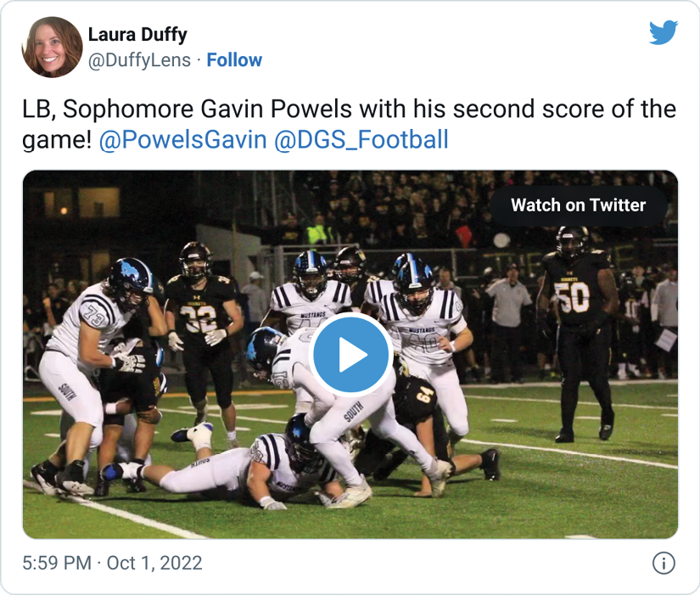Visit the @DGS_Football mention

point(361,139)
